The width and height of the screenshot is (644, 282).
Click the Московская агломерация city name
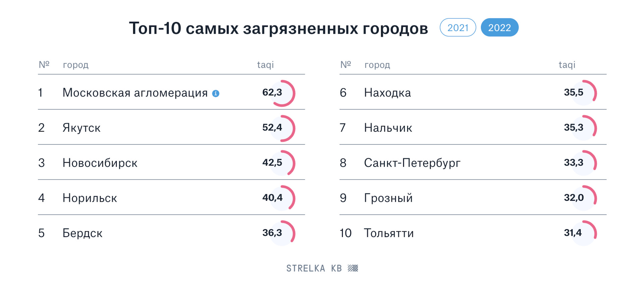tap(135, 93)
